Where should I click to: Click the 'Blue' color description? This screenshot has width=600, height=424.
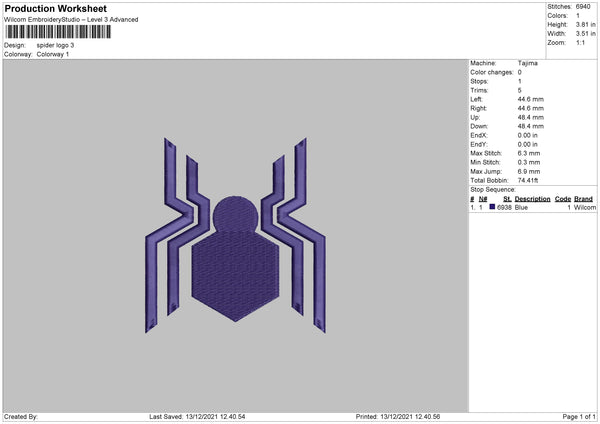(x=521, y=207)
